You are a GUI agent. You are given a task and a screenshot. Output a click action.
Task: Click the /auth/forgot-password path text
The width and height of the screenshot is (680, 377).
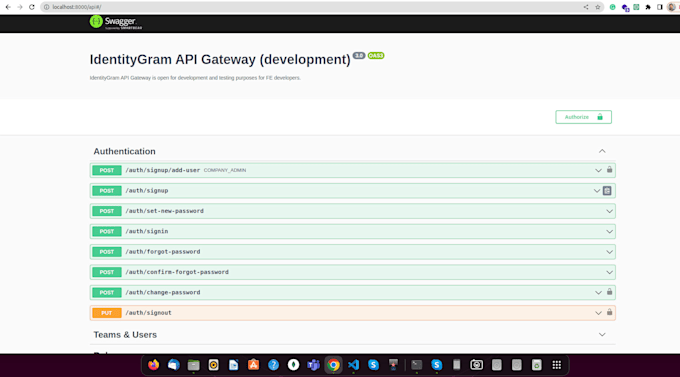coord(163,252)
